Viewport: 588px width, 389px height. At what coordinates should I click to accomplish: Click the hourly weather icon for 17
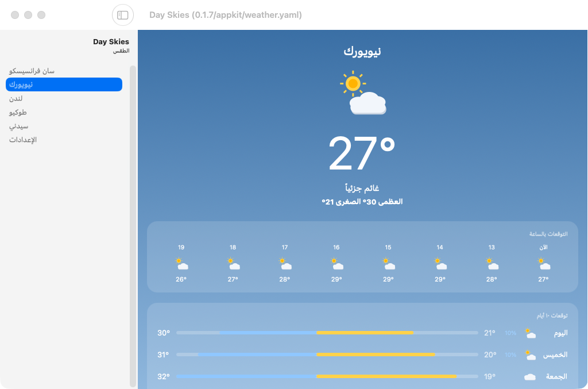pos(285,264)
